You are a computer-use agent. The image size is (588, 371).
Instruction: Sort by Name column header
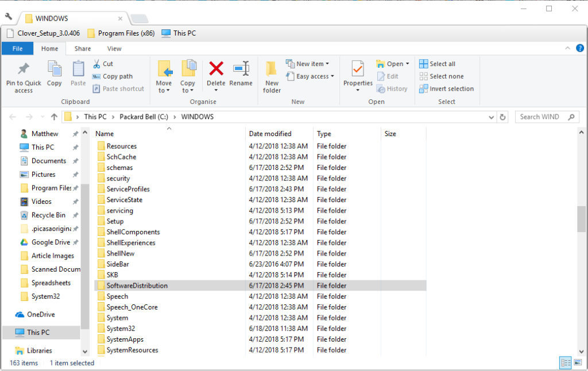169,134
